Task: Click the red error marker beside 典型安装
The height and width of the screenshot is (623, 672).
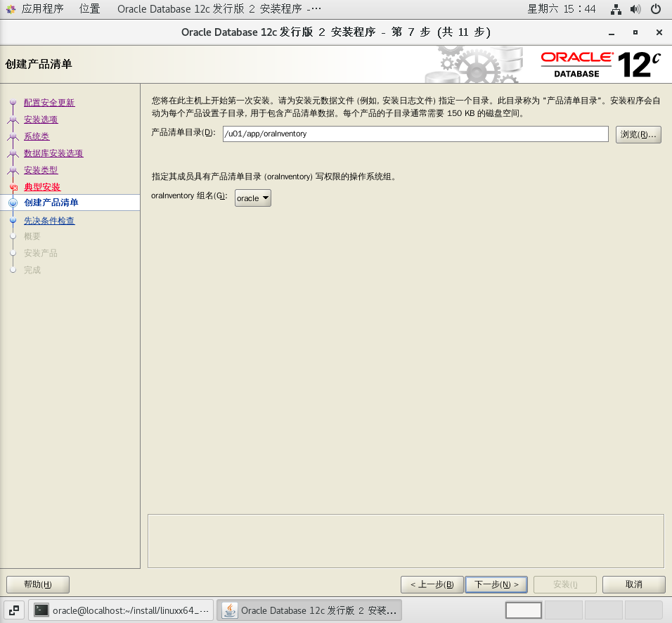Action: (14, 187)
